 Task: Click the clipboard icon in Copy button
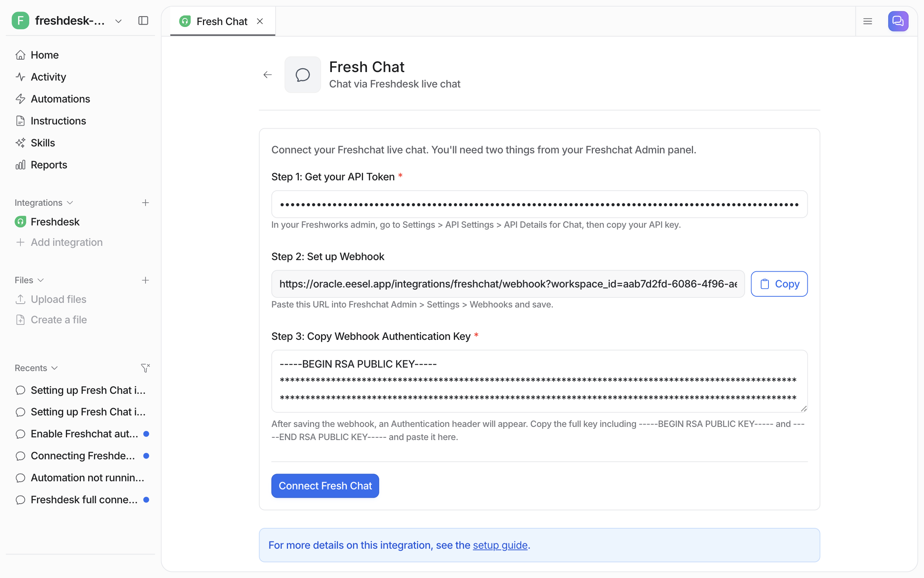pyautogui.click(x=765, y=284)
